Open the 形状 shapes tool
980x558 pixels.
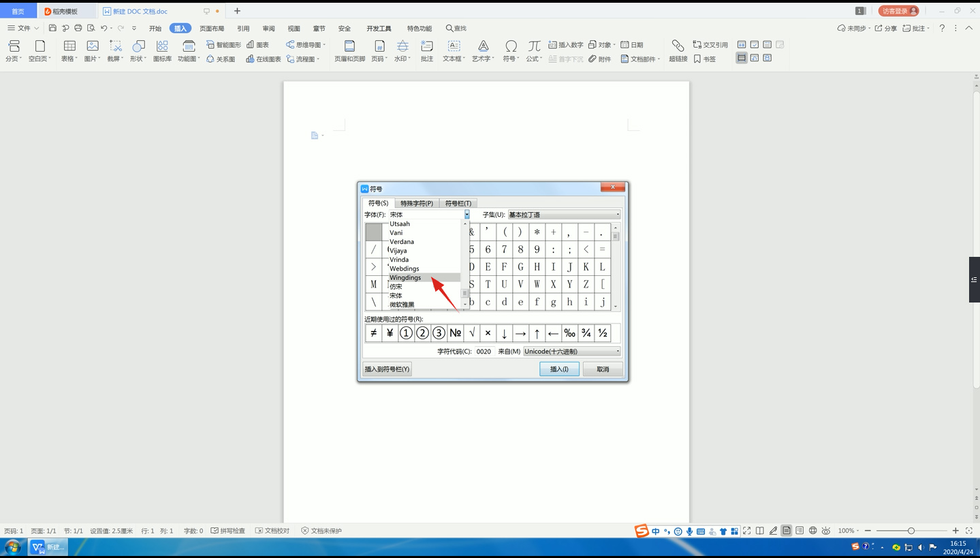138,51
